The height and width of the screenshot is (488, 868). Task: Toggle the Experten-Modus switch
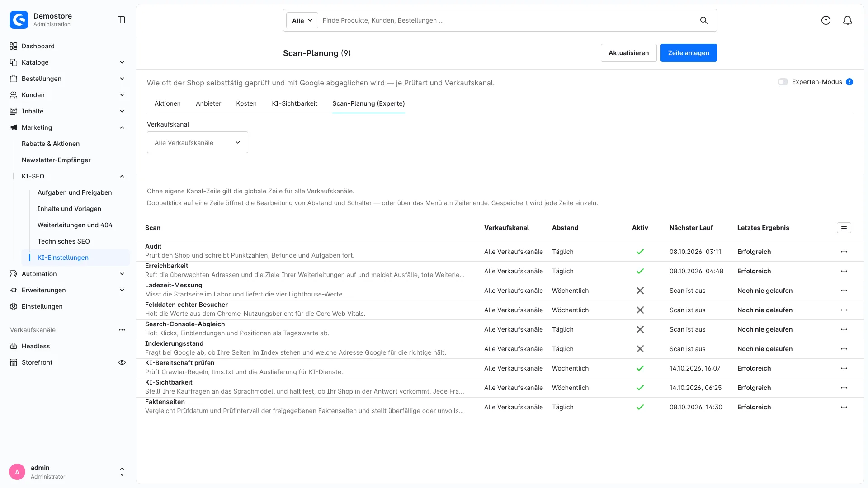click(783, 82)
